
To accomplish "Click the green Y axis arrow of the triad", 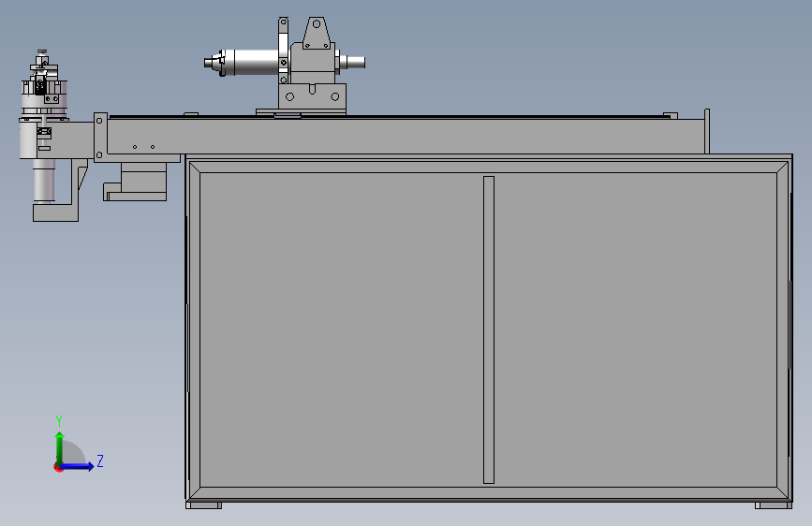I will pyautogui.click(x=60, y=447).
